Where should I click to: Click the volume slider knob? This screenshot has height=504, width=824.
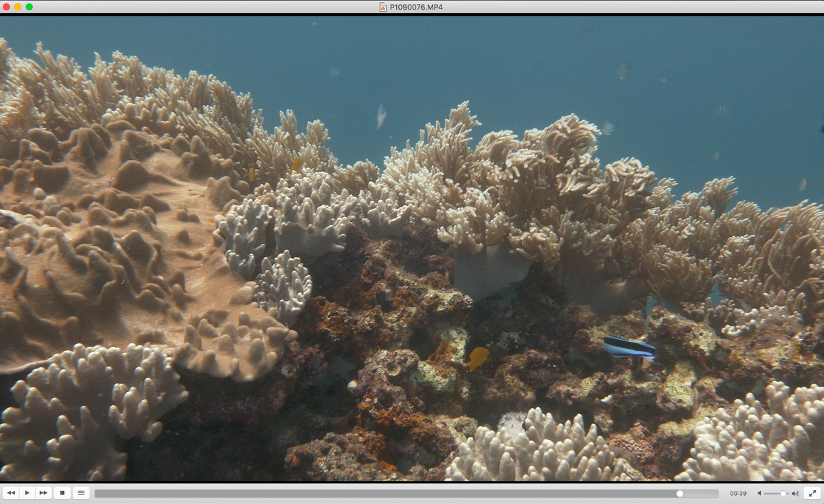tap(783, 493)
